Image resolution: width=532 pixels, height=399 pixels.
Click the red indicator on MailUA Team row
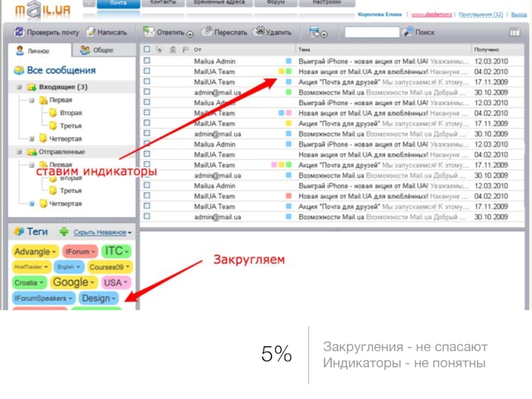[289, 196]
